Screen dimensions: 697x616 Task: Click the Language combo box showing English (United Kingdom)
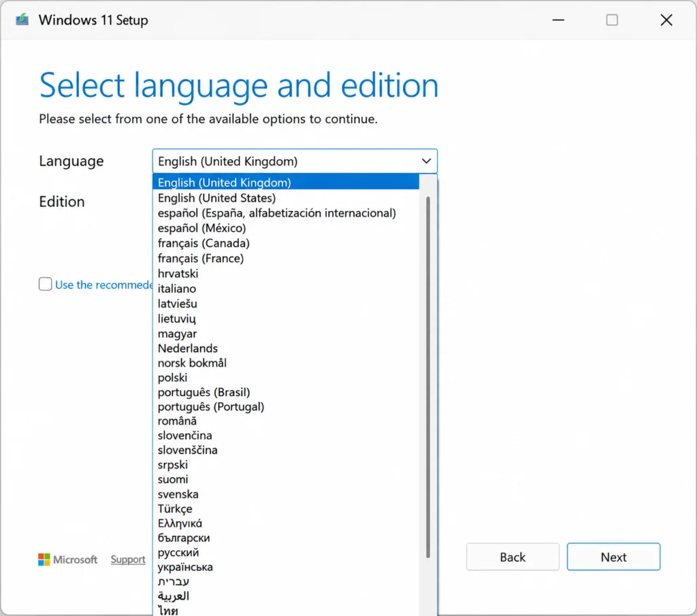click(x=295, y=161)
